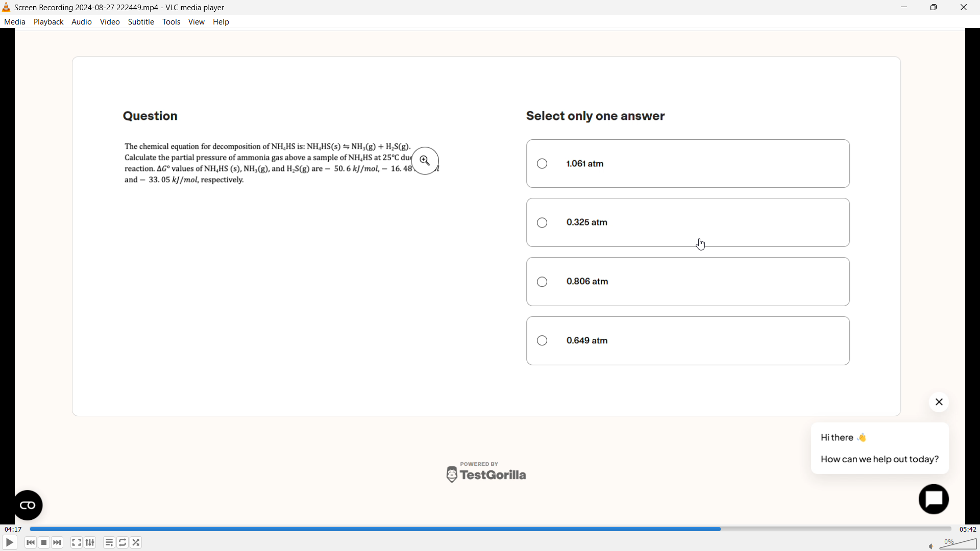Toggle loop playback mode
Viewport: 980px width, 551px height.
pos(123,543)
